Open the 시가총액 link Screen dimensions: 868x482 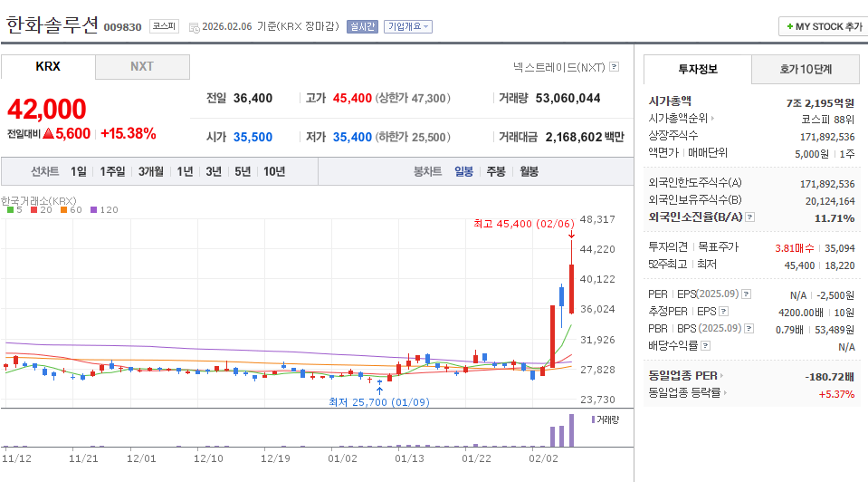coord(670,101)
